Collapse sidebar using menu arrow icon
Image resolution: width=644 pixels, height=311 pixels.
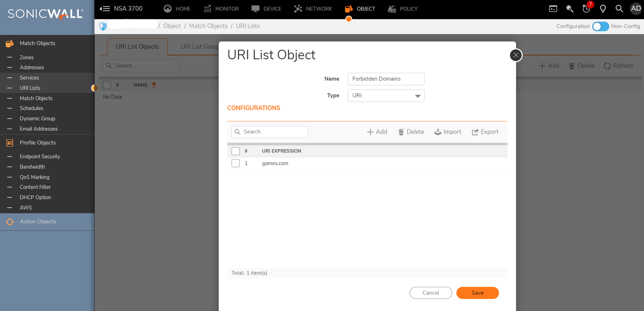[105, 9]
